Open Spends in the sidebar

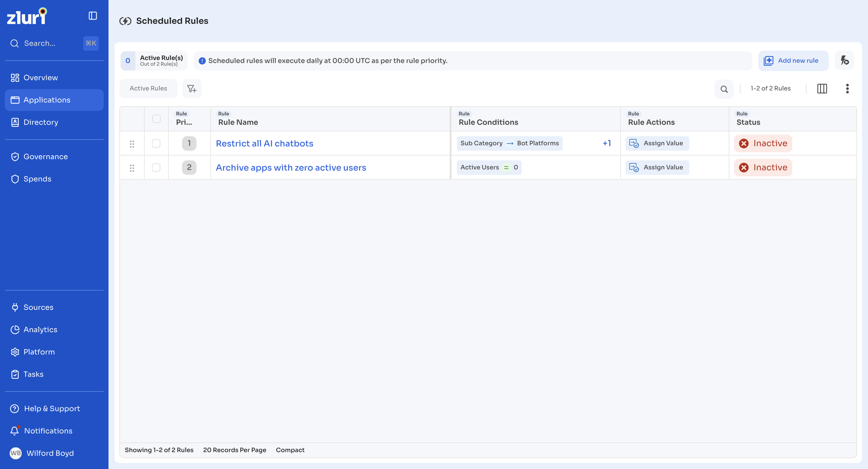tap(54, 179)
